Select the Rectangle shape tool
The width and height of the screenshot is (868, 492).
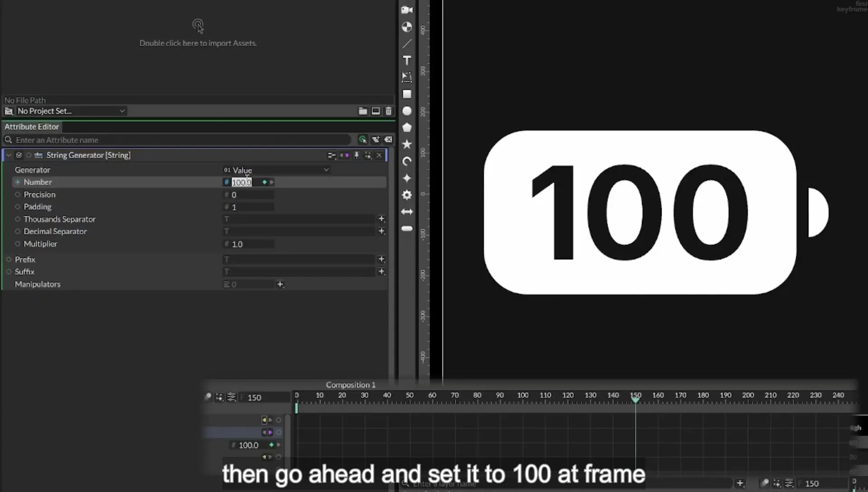[407, 94]
